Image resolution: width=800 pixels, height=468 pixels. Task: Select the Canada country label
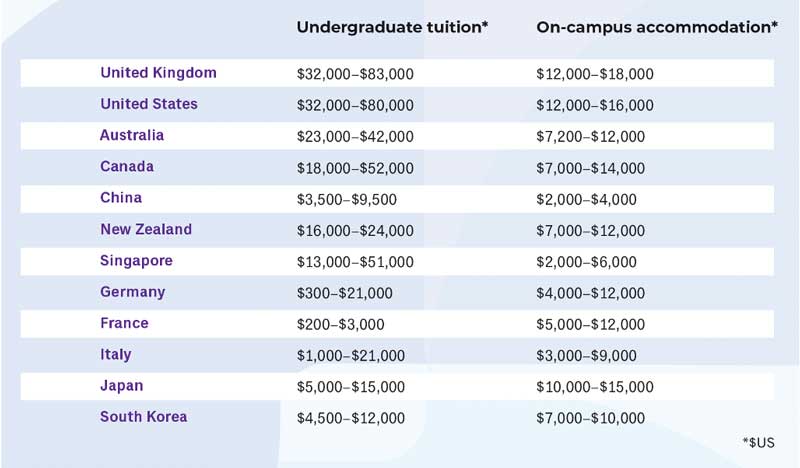pos(127,167)
